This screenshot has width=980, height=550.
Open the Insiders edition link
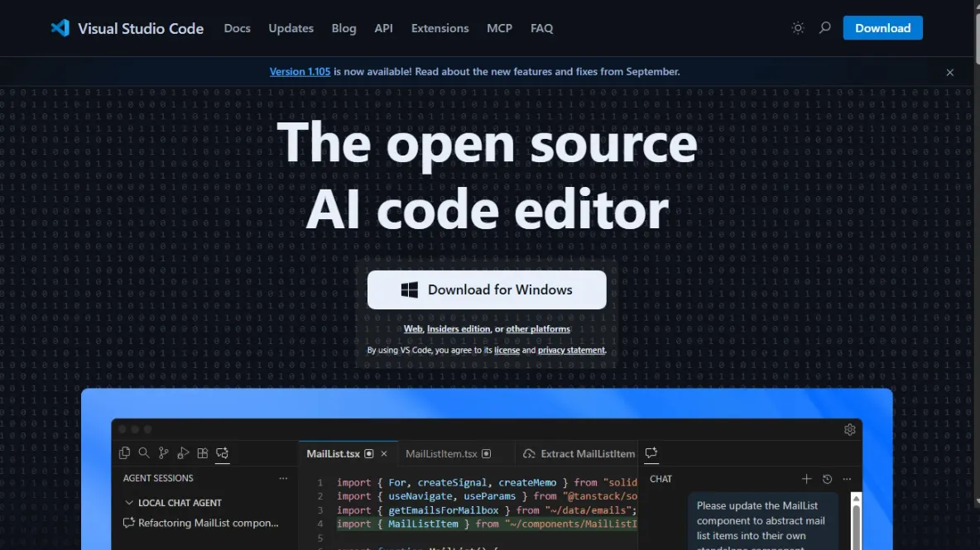click(x=459, y=328)
